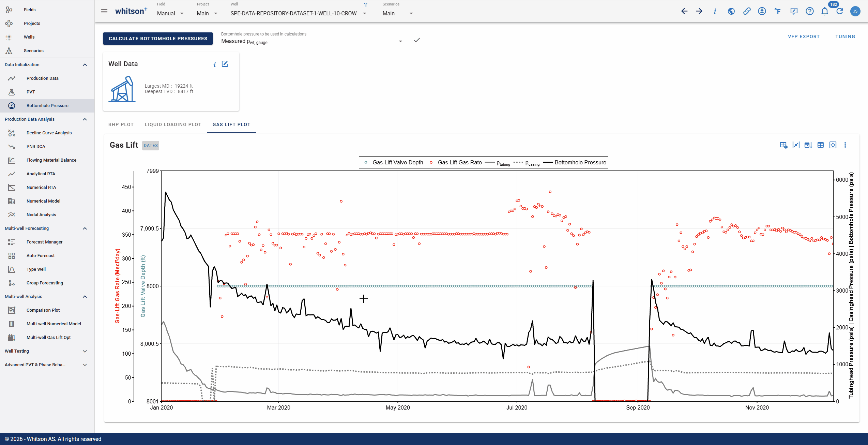Collapse the Multi-well Analysis section
This screenshot has height=445, width=868.
pyautogui.click(x=85, y=297)
